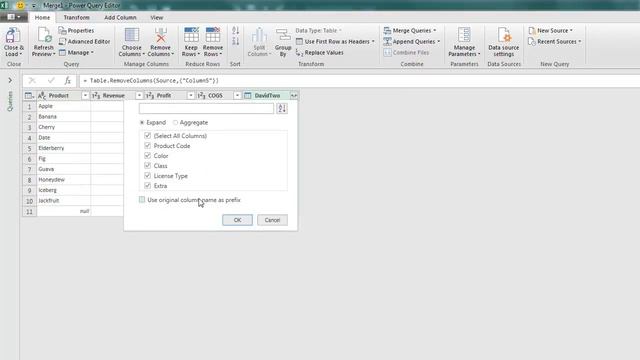
Task: Open the Revenue column filter dropdown
Action: click(139, 96)
